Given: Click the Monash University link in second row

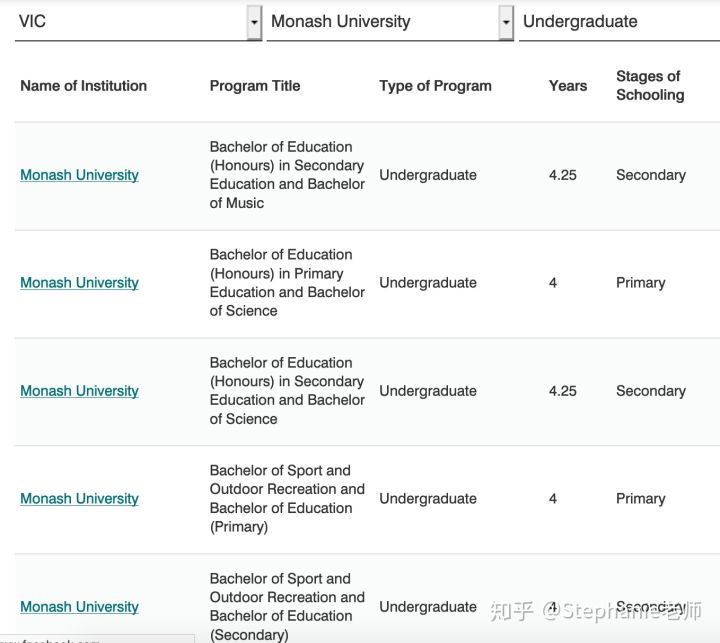Looking at the screenshot, I should [x=79, y=283].
